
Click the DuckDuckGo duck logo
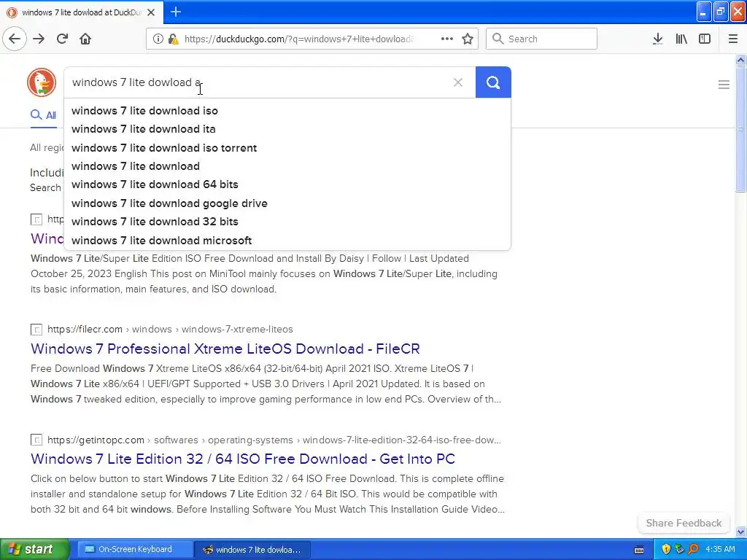pos(42,82)
